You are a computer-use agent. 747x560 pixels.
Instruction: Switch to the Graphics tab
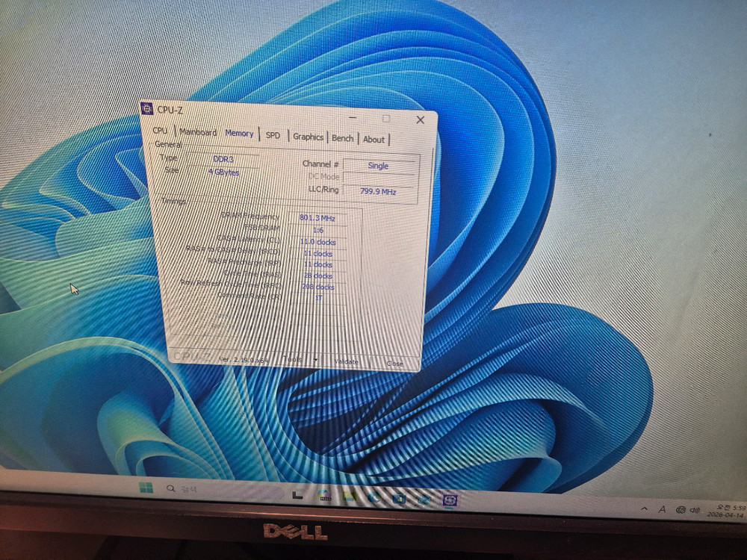point(309,138)
